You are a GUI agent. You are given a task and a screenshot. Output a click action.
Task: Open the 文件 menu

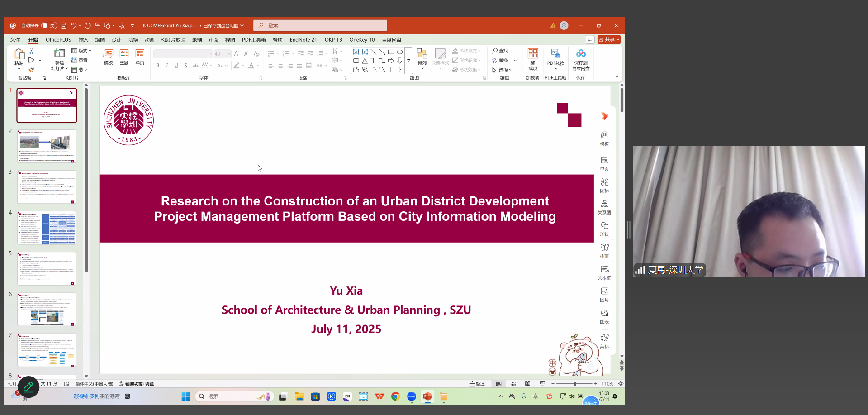(15, 40)
